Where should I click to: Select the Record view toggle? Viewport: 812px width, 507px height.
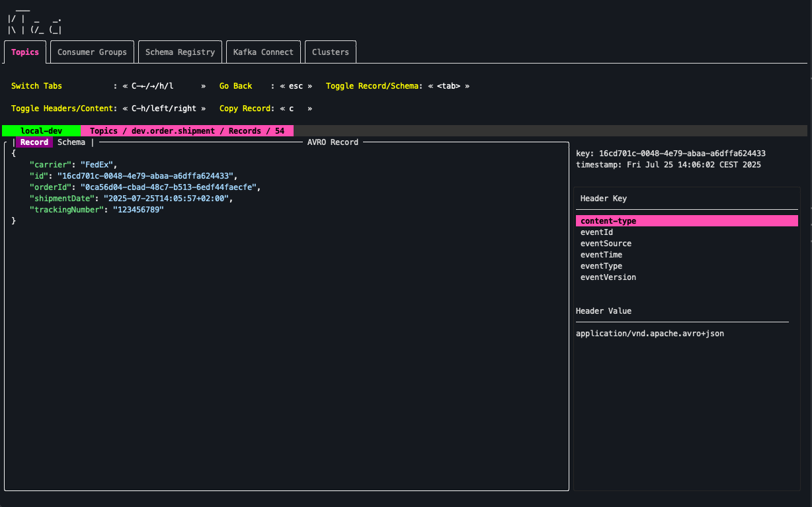pyautogui.click(x=34, y=142)
